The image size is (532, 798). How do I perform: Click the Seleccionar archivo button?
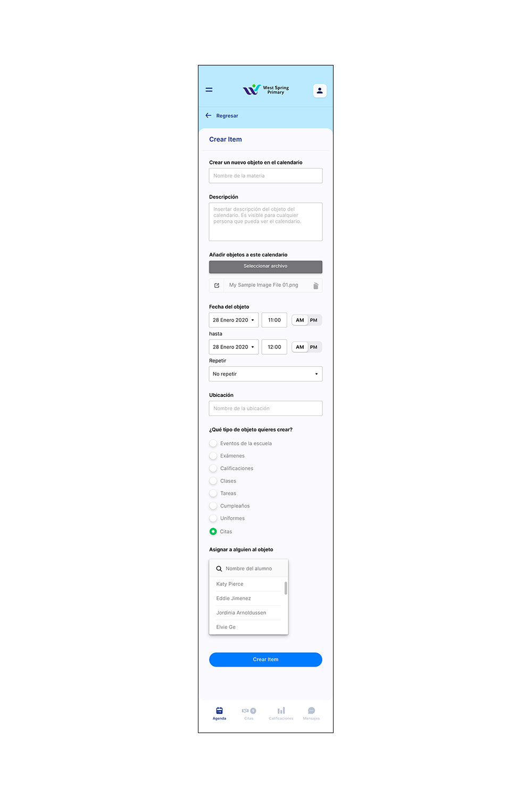pos(265,267)
